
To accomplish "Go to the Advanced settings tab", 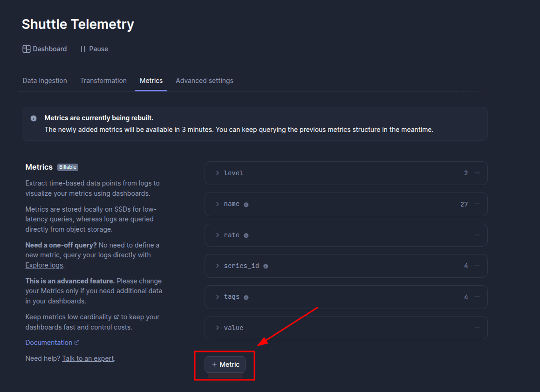I will pyautogui.click(x=204, y=81).
